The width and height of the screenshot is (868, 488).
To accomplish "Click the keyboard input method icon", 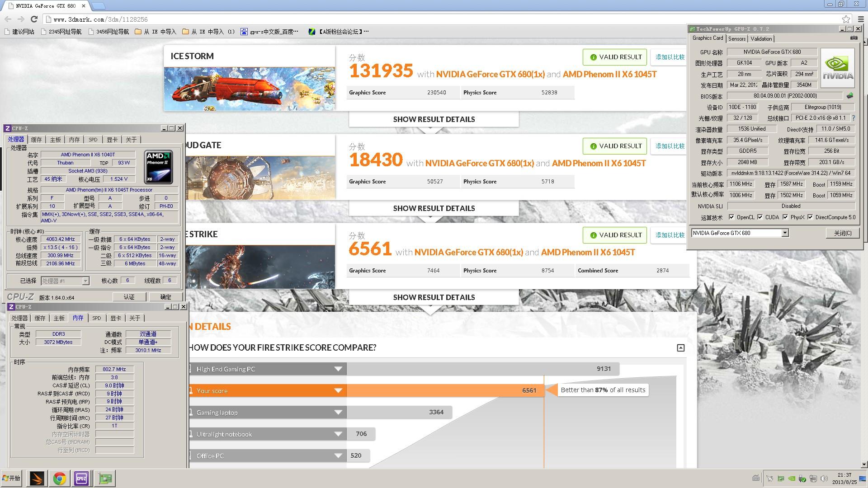I will 756,478.
